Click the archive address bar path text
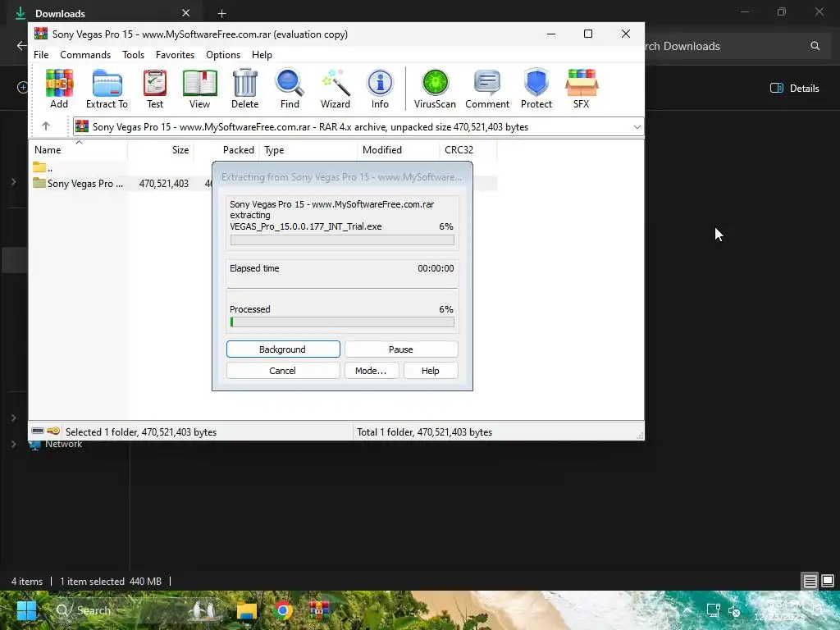This screenshot has width=840, height=630. 310,127
